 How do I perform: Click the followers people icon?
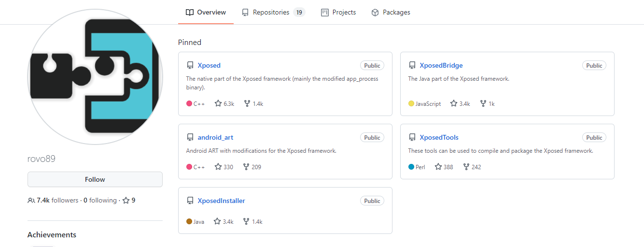tap(31, 200)
